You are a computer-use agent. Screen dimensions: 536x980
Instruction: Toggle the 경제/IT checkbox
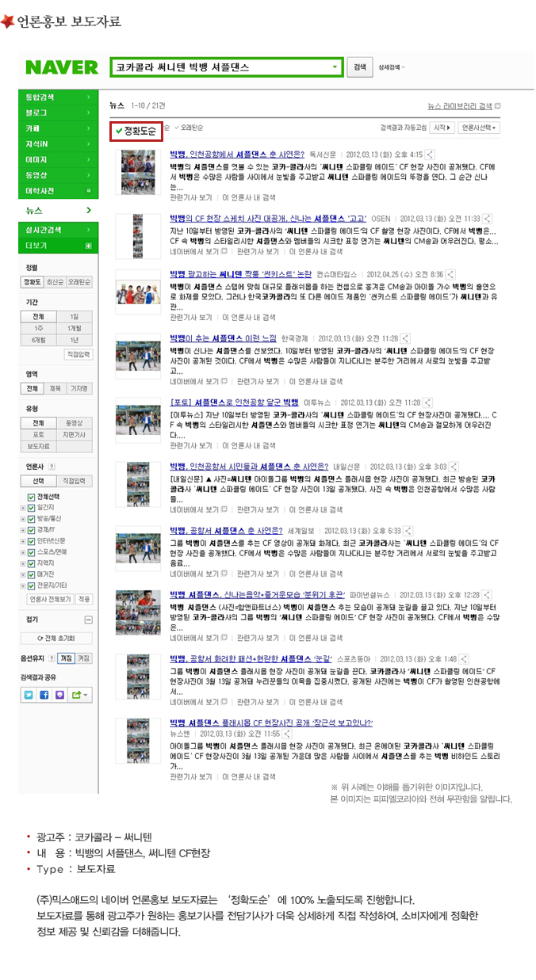[x=32, y=529]
